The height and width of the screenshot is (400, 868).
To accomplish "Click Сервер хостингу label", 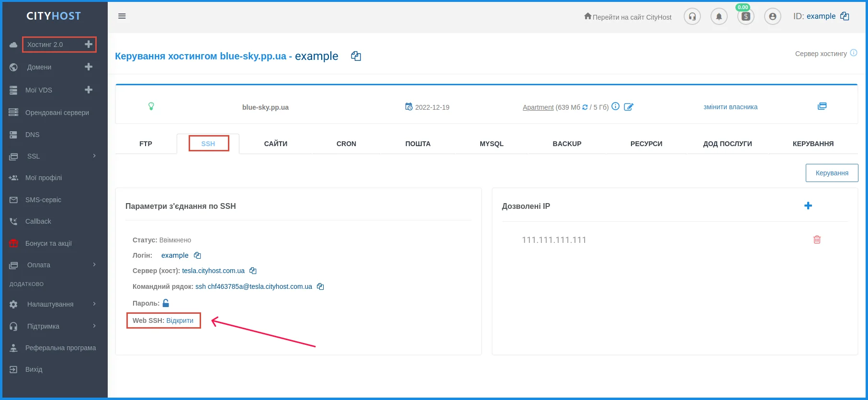I will pos(821,54).
